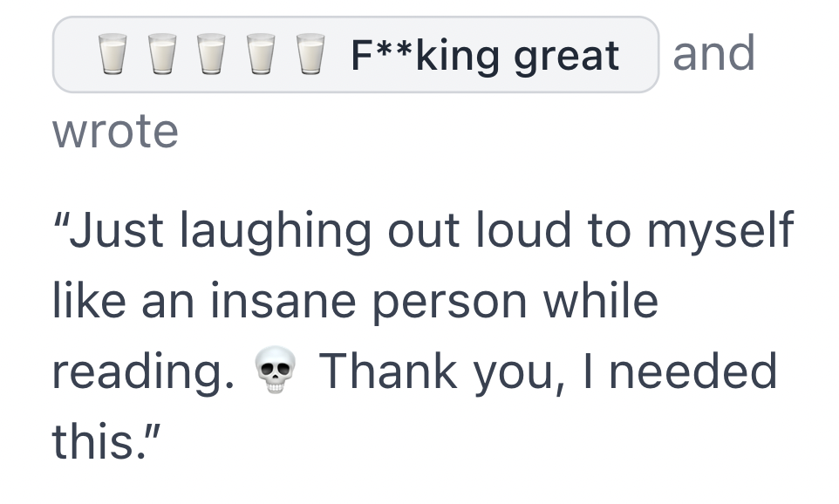Click the word "and" after the badge
Image resolution: width=839 pixels, height=504 pixels.
(713, 53)
